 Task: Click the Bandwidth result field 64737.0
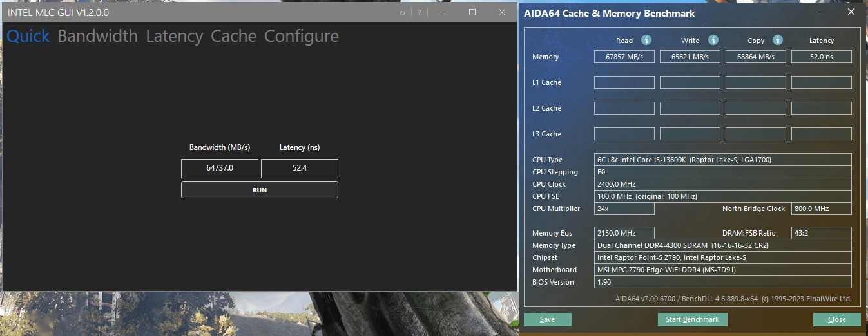[x=220, y=168]
